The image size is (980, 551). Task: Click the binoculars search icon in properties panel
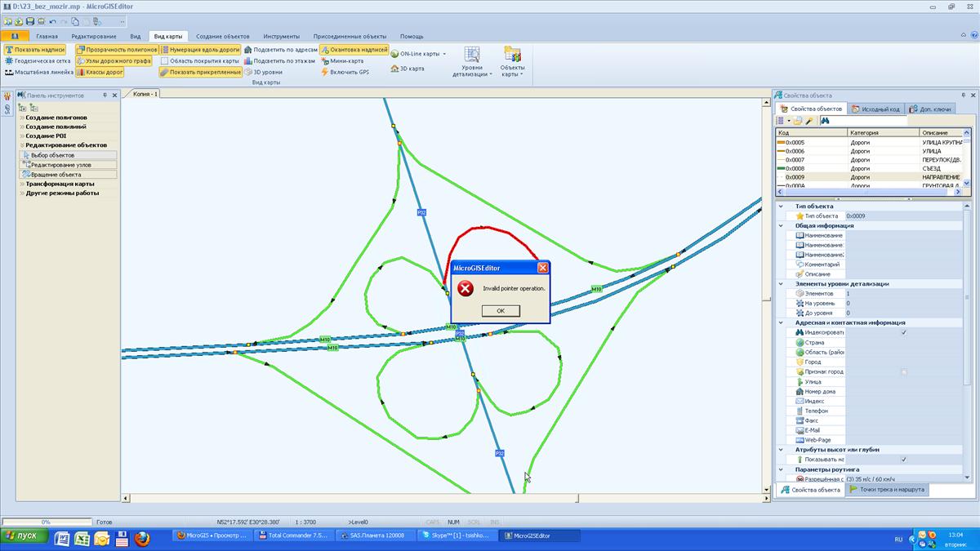[x=826, y=121]
